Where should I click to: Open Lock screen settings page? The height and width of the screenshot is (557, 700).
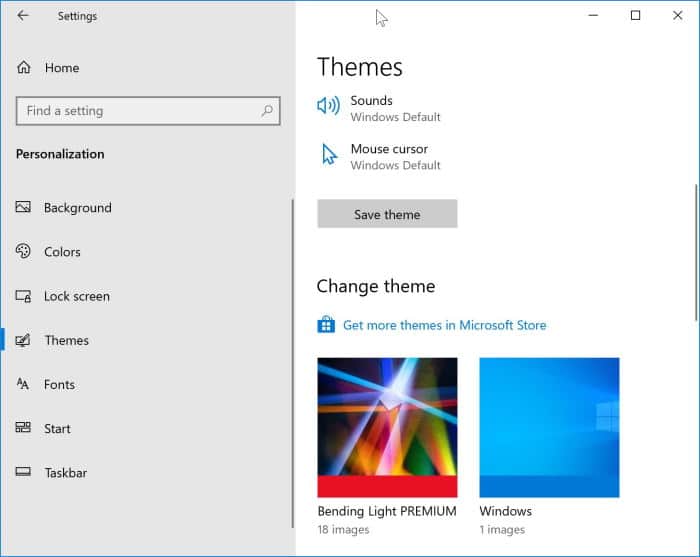click(77, 296)
